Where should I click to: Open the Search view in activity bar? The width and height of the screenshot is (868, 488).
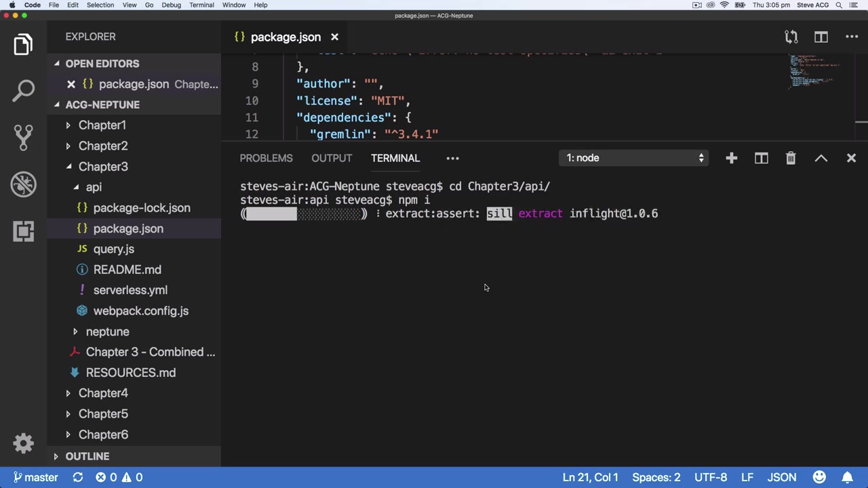(23, 90)
